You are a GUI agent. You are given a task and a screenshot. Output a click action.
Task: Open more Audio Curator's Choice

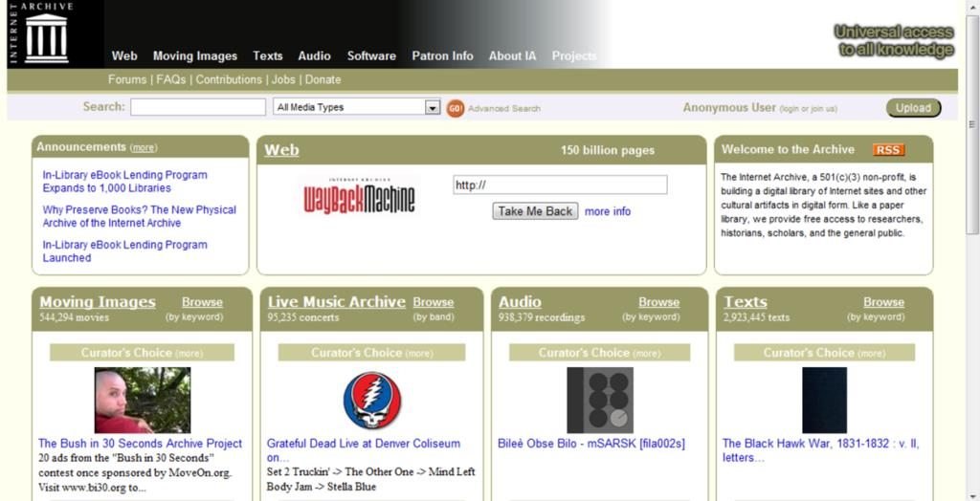pyautogui.click(x=646, y=354)
